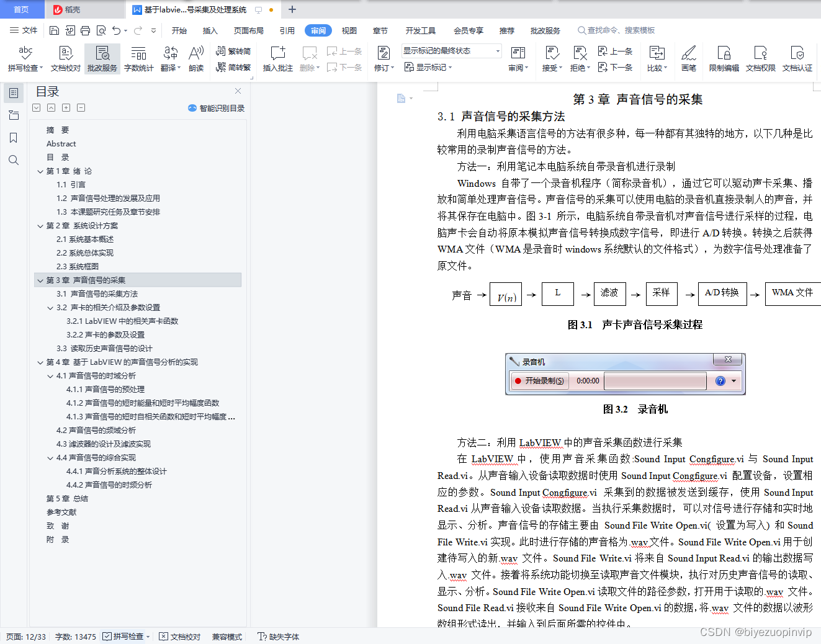Screen dimensions: 821x644
Task: Go to 下一条 next revision
Action: click(x=615, y=67)
